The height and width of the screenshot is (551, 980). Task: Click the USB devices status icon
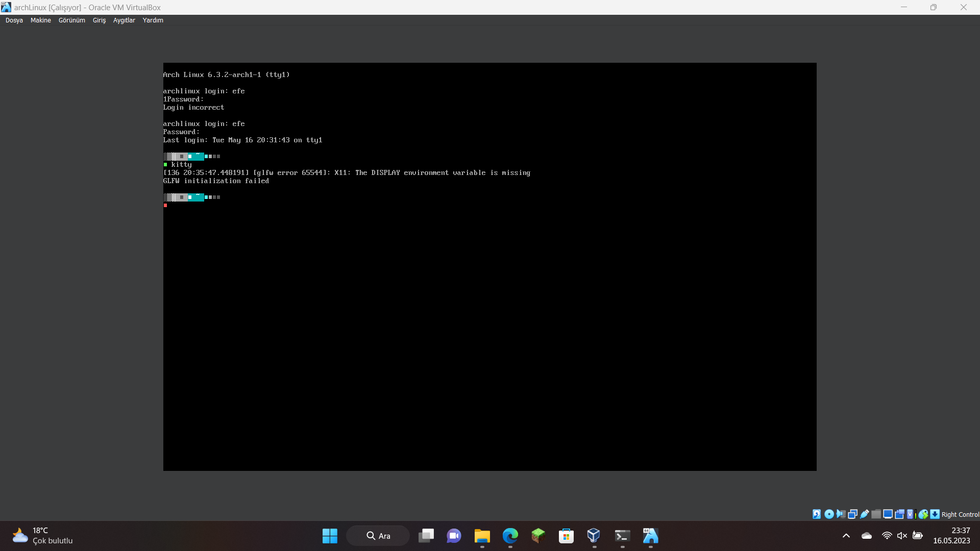click(864, 514)
